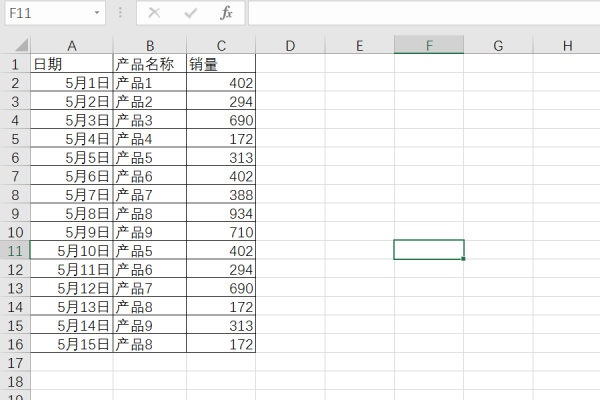Select row 11 header

coord(15,251)
